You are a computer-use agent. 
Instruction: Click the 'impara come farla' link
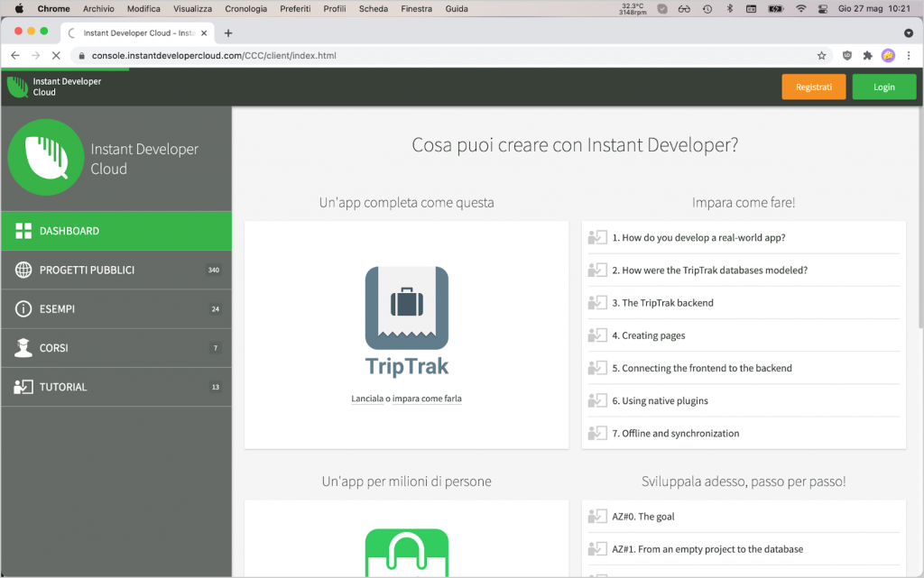point(427,399)
